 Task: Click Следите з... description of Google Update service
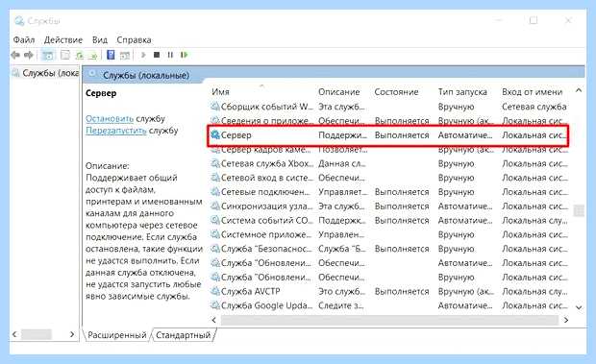341,305
